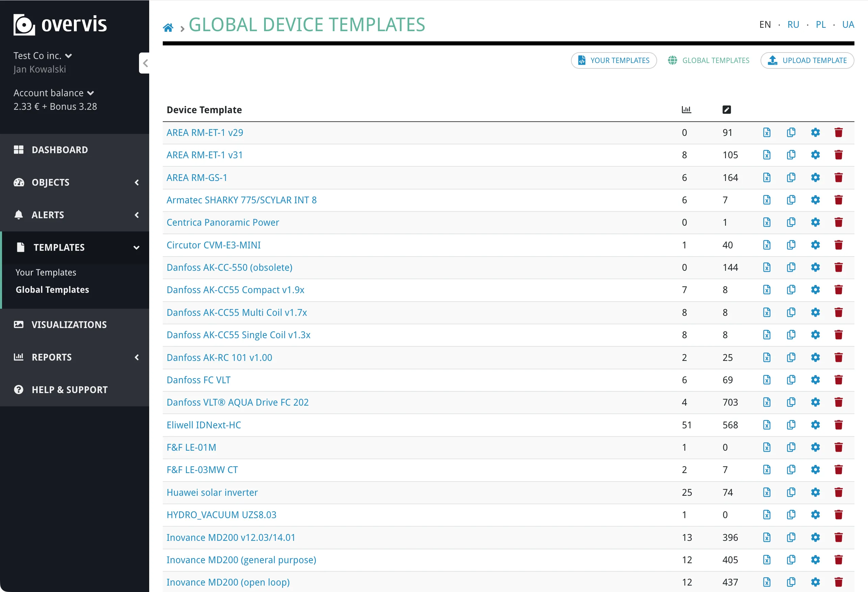Click the Global Templates button
The height and width of the screenshot is (592, 868).
708,60
